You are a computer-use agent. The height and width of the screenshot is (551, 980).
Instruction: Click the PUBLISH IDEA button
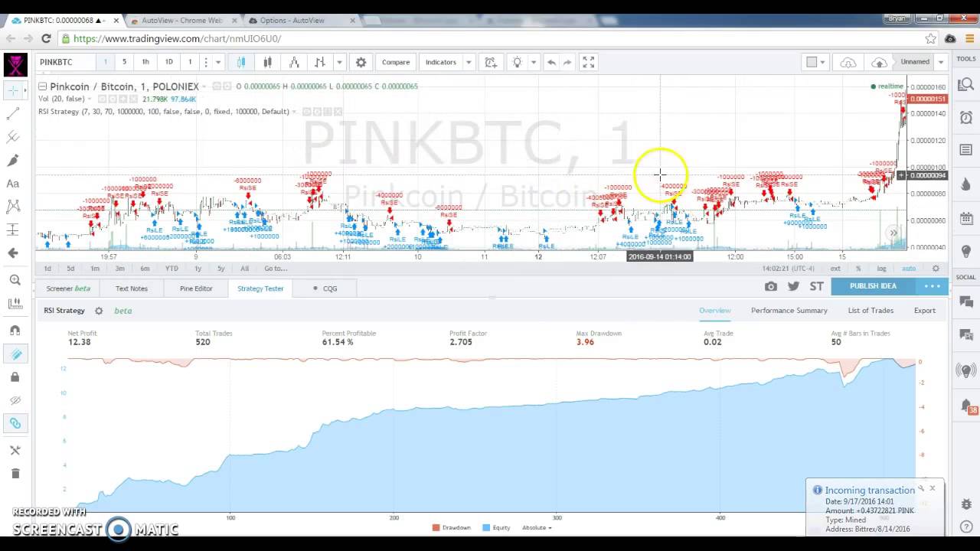pos(873,286)
